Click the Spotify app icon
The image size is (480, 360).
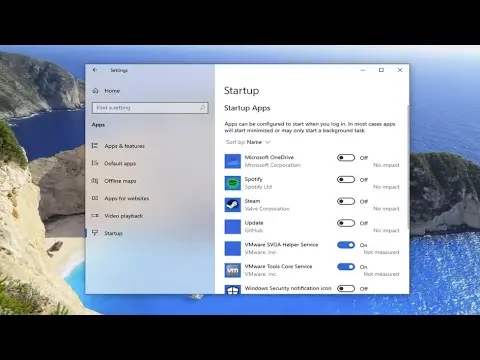pos(233,183)
